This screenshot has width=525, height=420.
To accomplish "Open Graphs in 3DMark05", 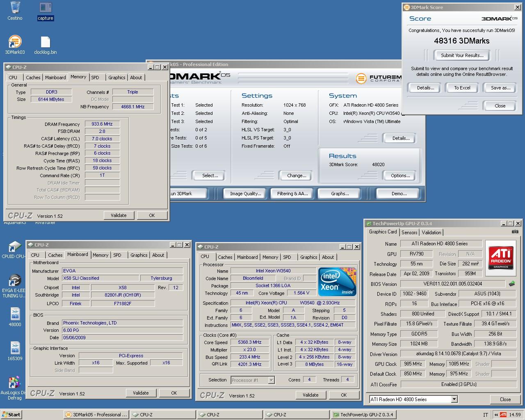I will (x=340, y=194).
